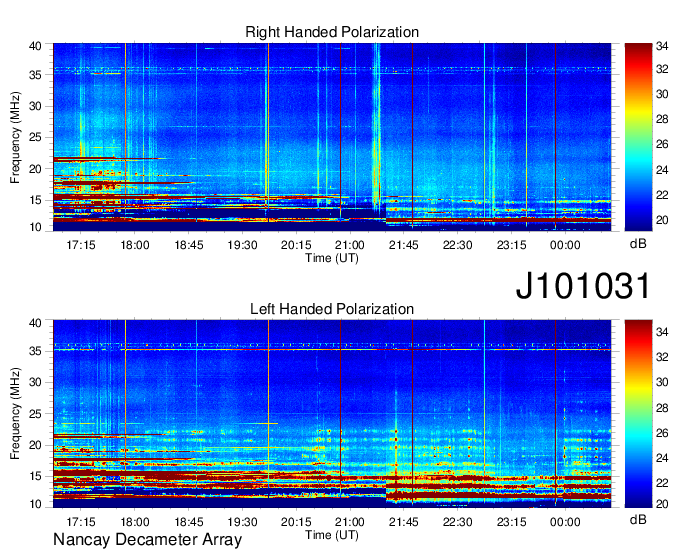Select the 18:00 time tick on the left-handed plot
This screenshot has height=552, width=680.
pyautogui.click(x=134, y=522)
